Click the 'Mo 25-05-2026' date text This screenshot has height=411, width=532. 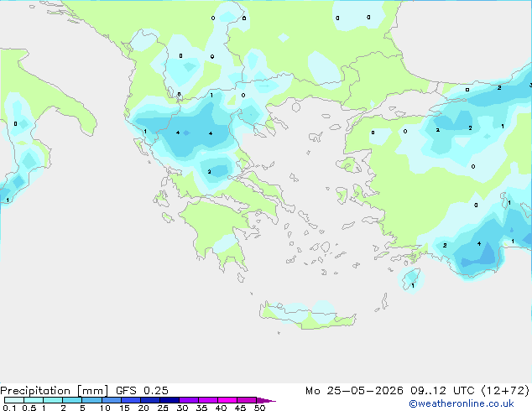tap(355, 391)
